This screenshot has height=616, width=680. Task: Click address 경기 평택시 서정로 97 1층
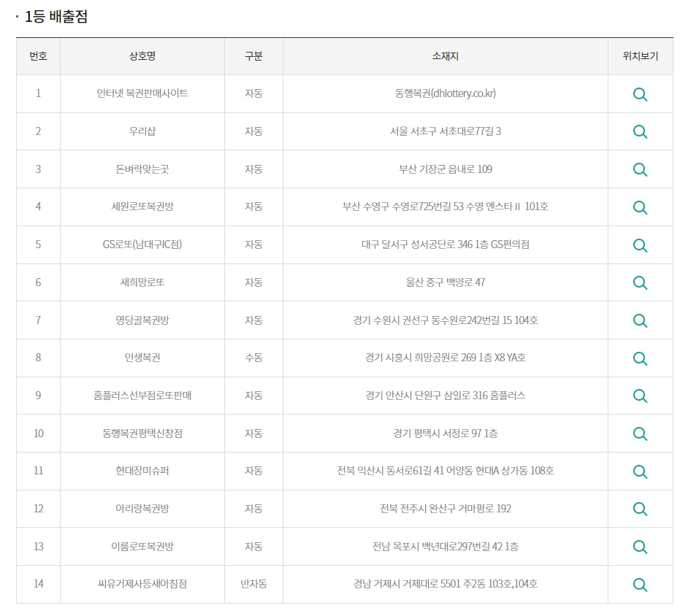446,433
